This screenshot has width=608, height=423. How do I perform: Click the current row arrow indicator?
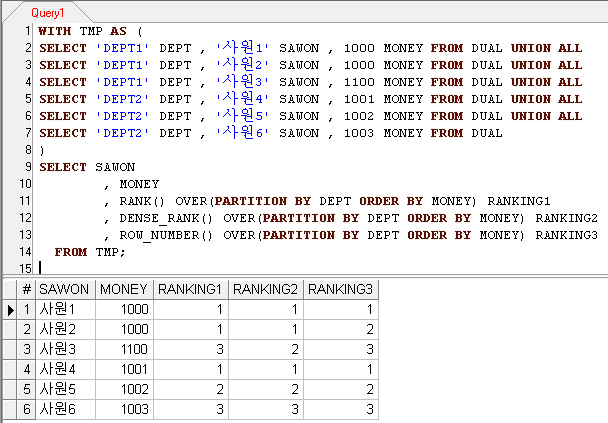(10, 310)
